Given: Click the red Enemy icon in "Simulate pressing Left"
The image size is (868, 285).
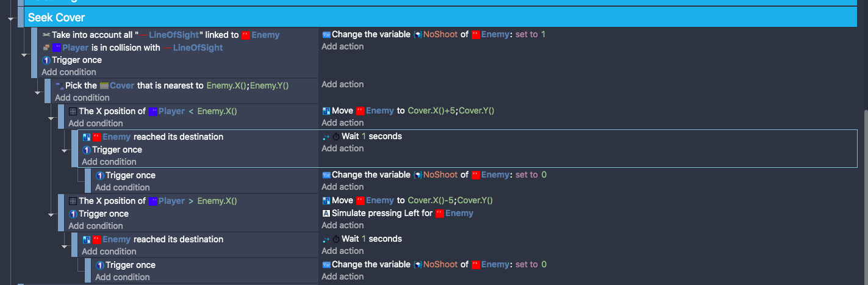Looking at the screenshot, I should [440, 214].
